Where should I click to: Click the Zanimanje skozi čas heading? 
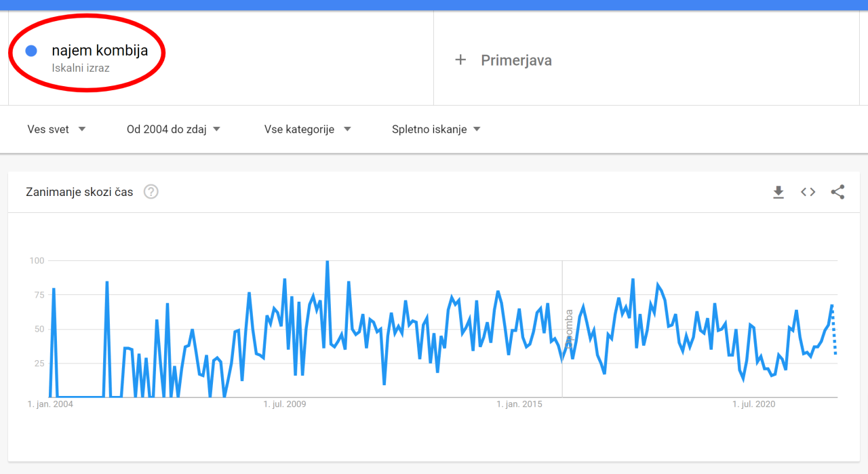[79, 193]
